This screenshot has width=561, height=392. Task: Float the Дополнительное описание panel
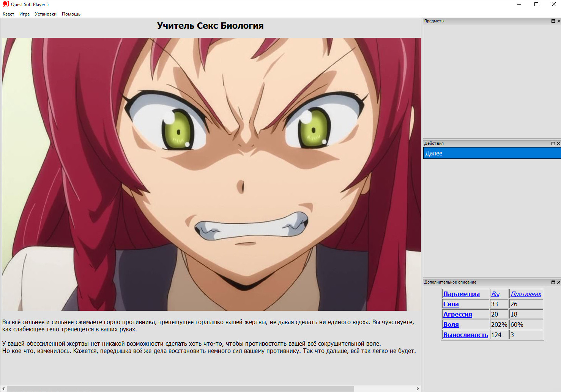553,282
